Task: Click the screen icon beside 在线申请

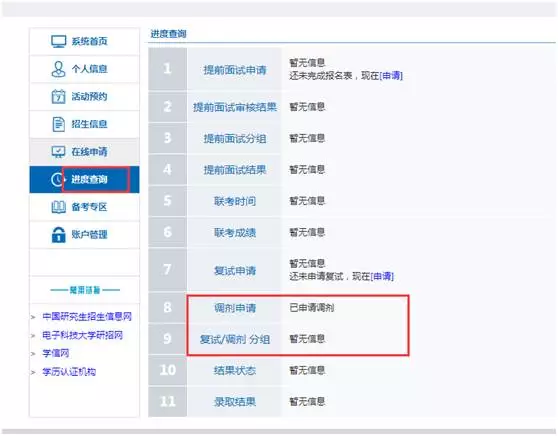Action: (58, 152)
